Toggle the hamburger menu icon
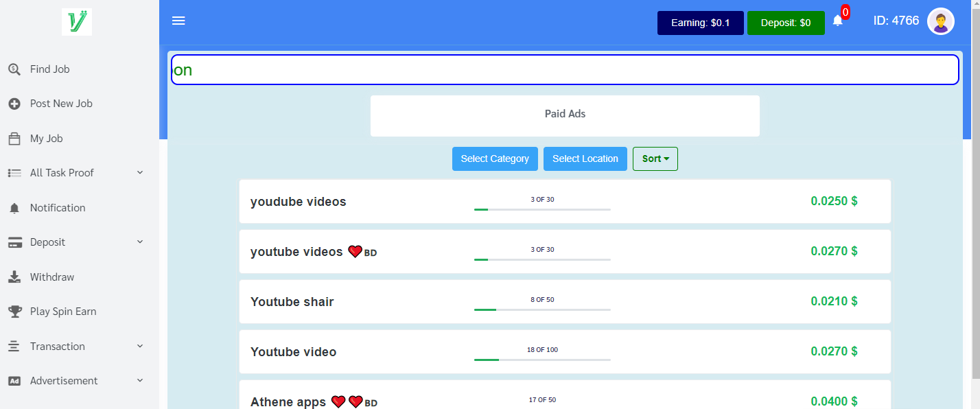 178,21
